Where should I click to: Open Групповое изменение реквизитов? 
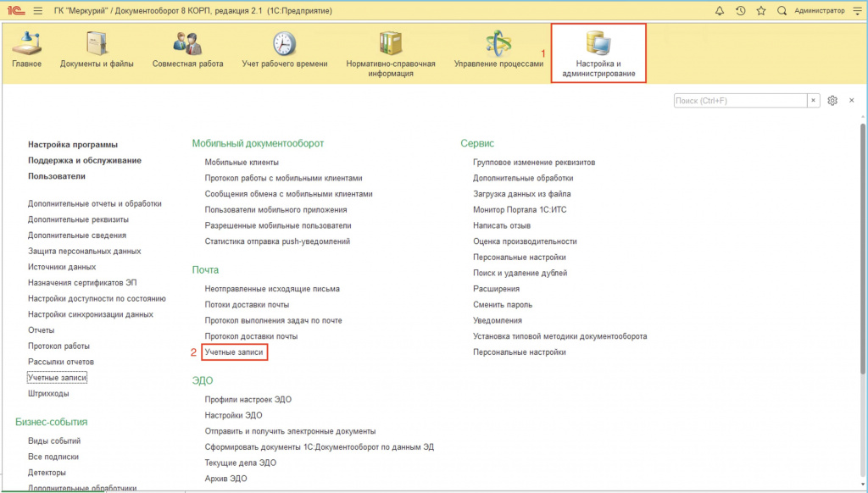click(534, 162)
